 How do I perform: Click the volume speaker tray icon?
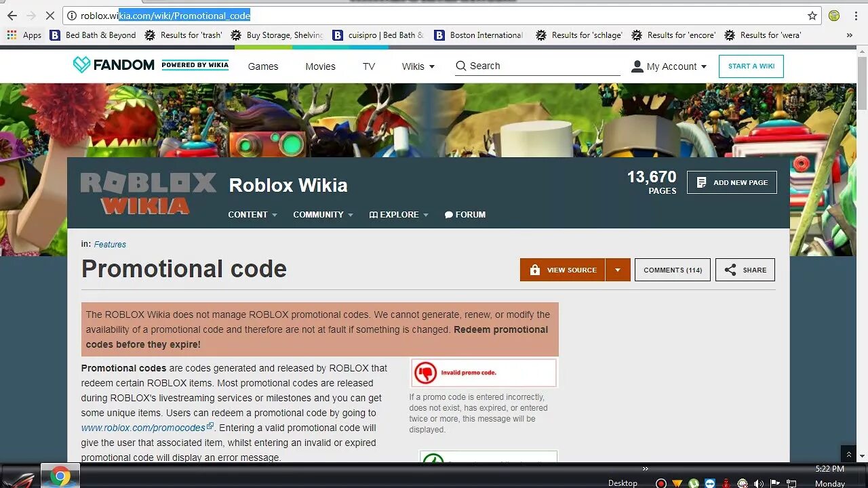pos(759,483)
